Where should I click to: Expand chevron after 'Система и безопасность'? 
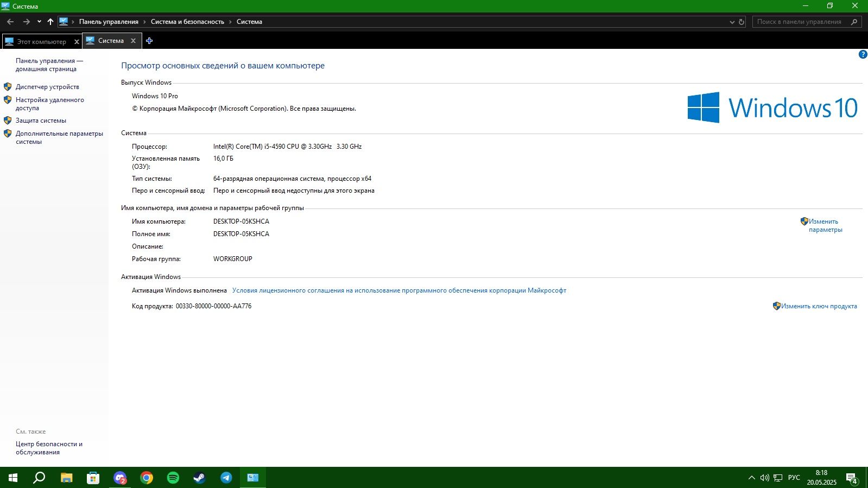coord(230,22)
